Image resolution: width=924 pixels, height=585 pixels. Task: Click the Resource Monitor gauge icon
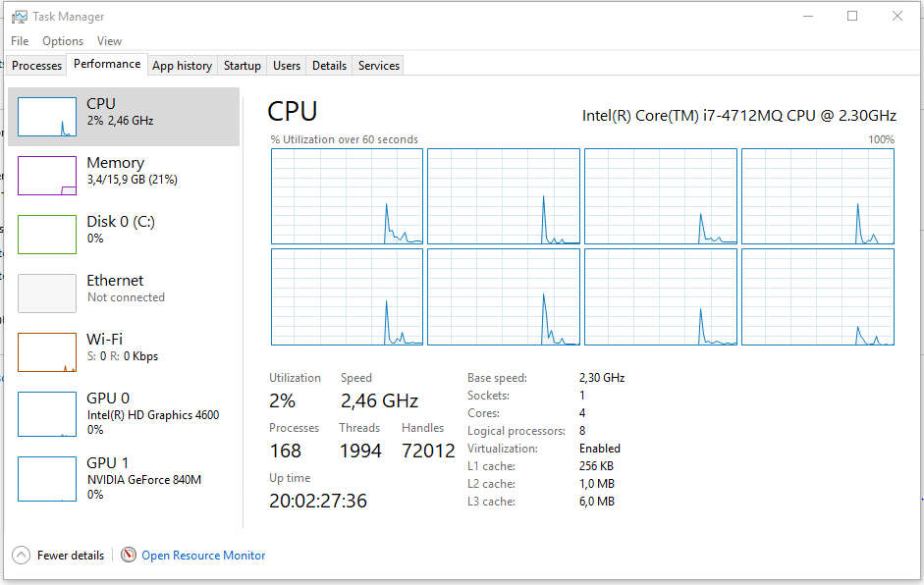tap(129, 555)
